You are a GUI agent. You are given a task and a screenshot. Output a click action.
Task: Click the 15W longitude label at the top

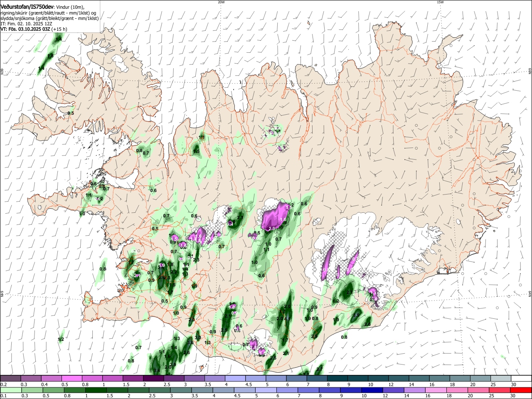[440, 2]
